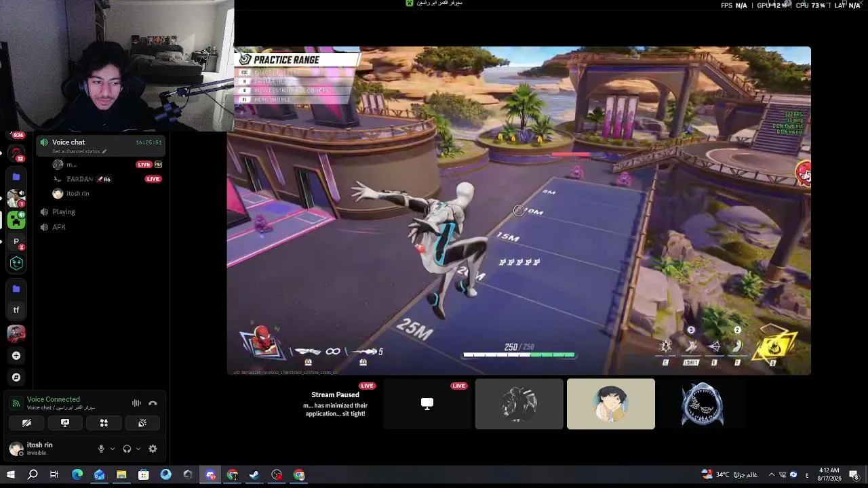This screenshot has width=868, height=488.
Task: Expand the lower server folder above 'tf'
Action: 16,289
